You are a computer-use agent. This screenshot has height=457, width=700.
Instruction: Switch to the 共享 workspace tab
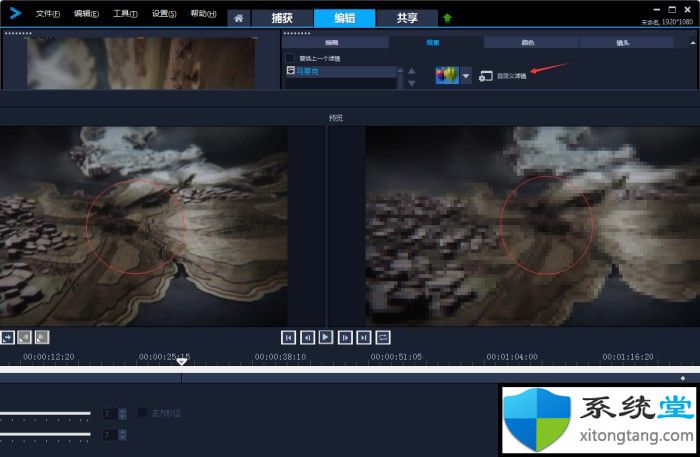click(407, 18)
